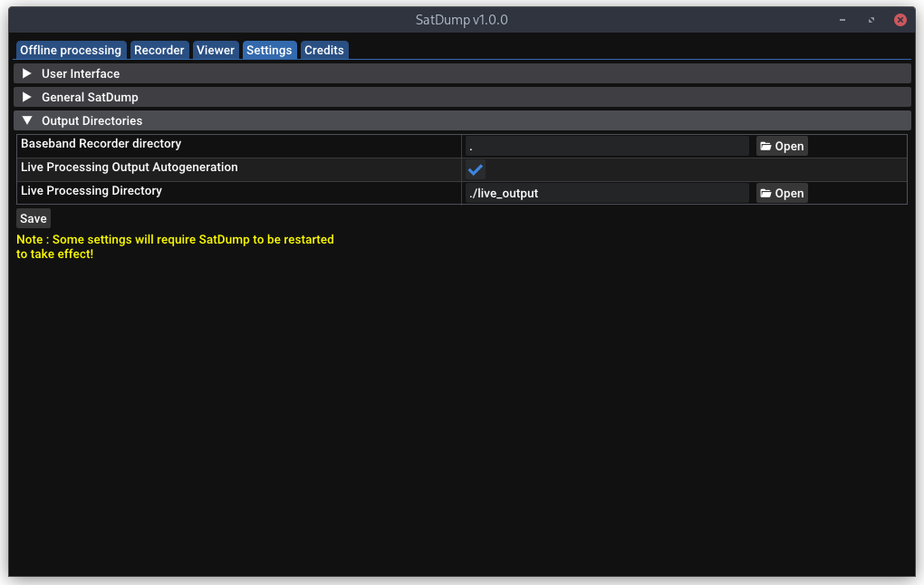Click the Baseband Recorder directory label

[x=101, y=144]
